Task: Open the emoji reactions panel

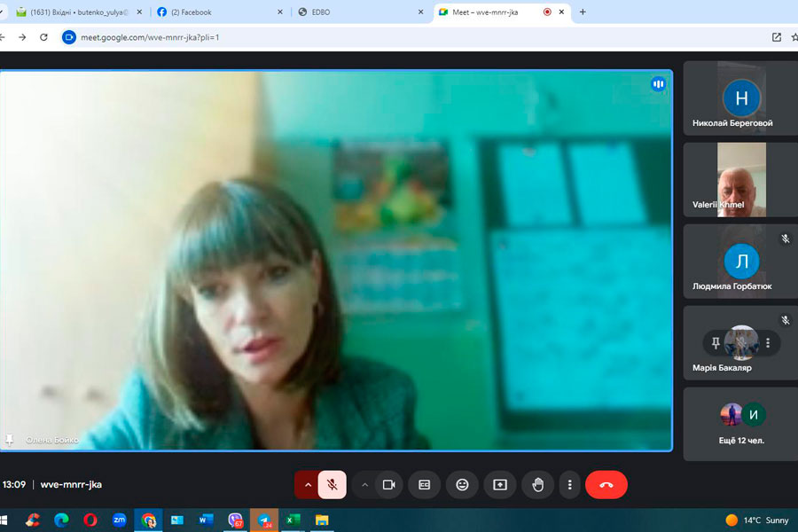Action: (x=462, y=485)
